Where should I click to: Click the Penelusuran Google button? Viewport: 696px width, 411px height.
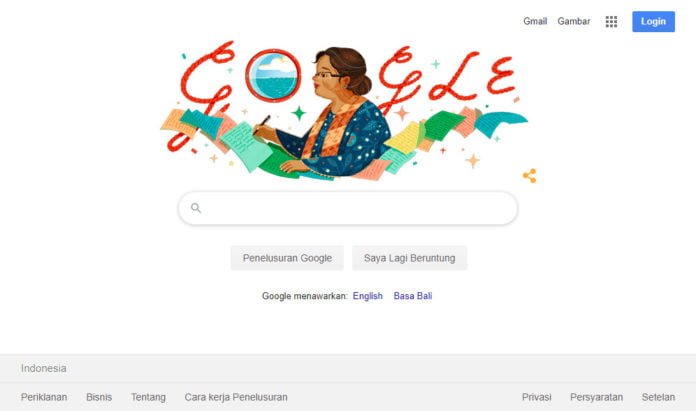click(x=287, y=258)
